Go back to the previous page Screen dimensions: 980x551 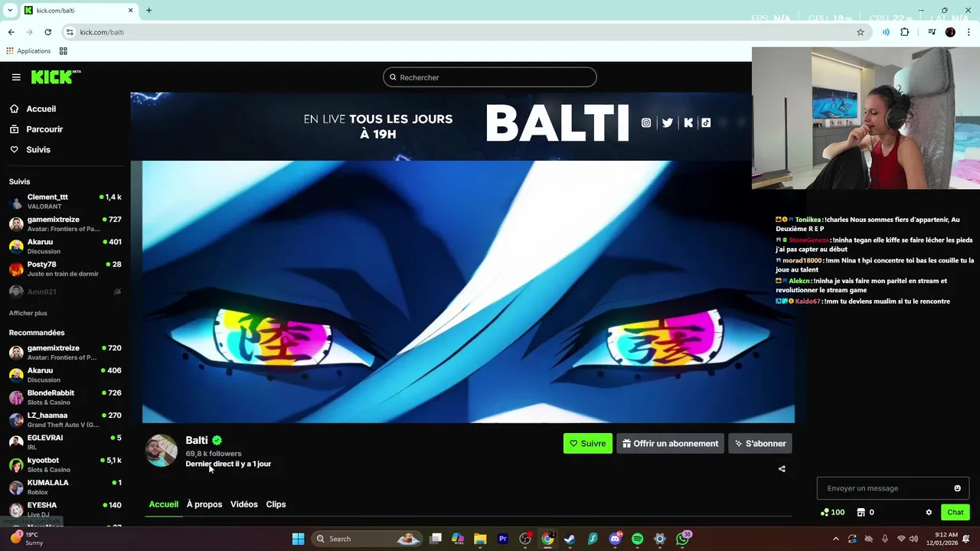(x=11, y=32)
